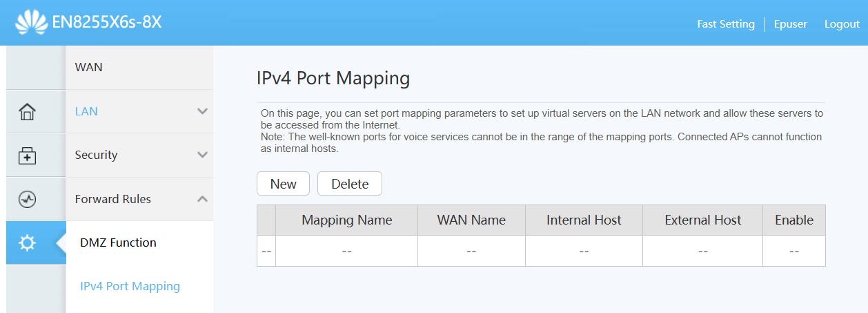Select IPv4 Port Mapping in the submenu
868x313 pixels.
(x=130, y=286)
